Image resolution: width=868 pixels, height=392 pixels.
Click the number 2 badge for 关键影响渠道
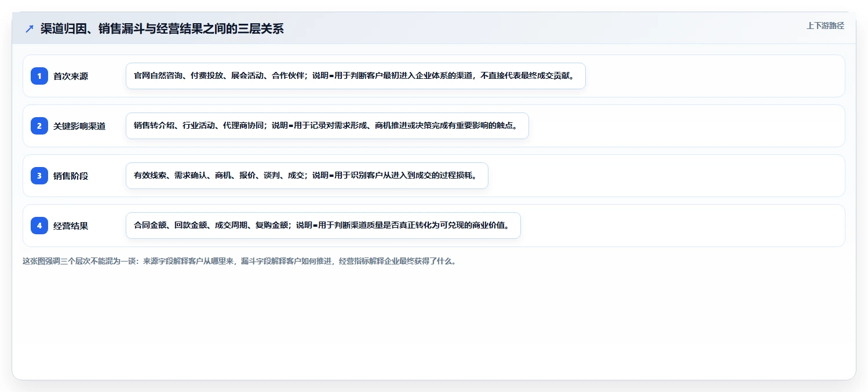39,126
